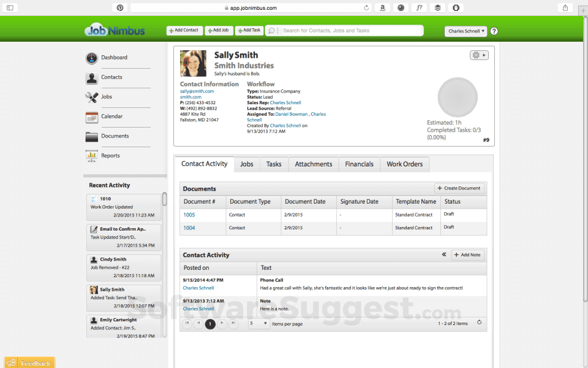Screen dimensions: 588x368
Task: Select the Contacts person icon
Action: coord(91,78)
